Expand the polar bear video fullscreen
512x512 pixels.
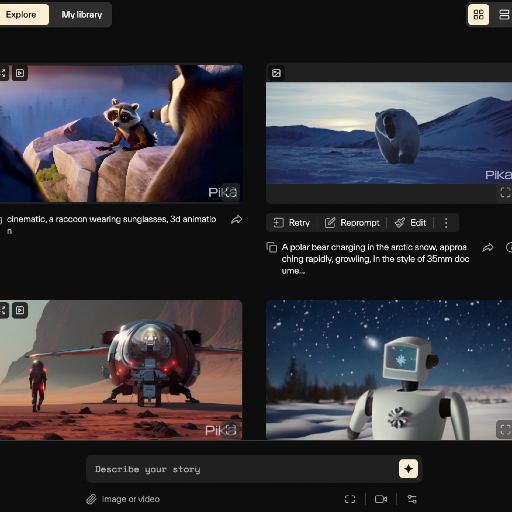click(505, 192)
